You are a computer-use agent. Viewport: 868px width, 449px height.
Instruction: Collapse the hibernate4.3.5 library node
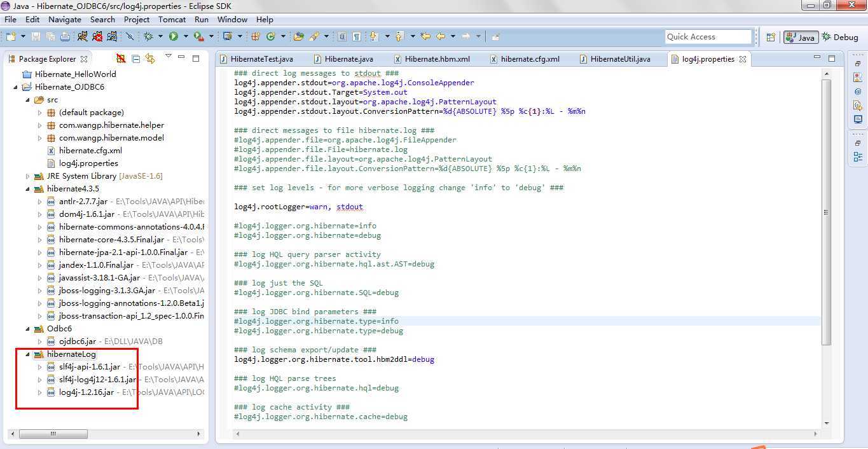coord(27,189)
